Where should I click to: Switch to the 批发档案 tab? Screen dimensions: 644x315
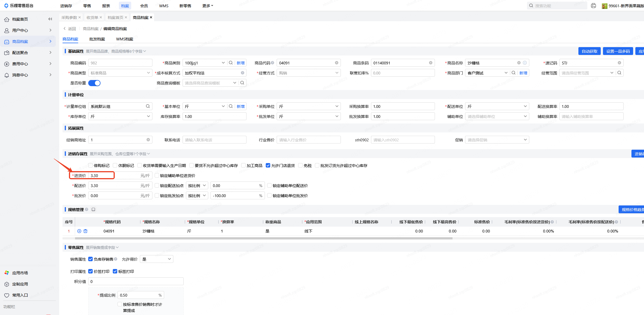point(97,39)
